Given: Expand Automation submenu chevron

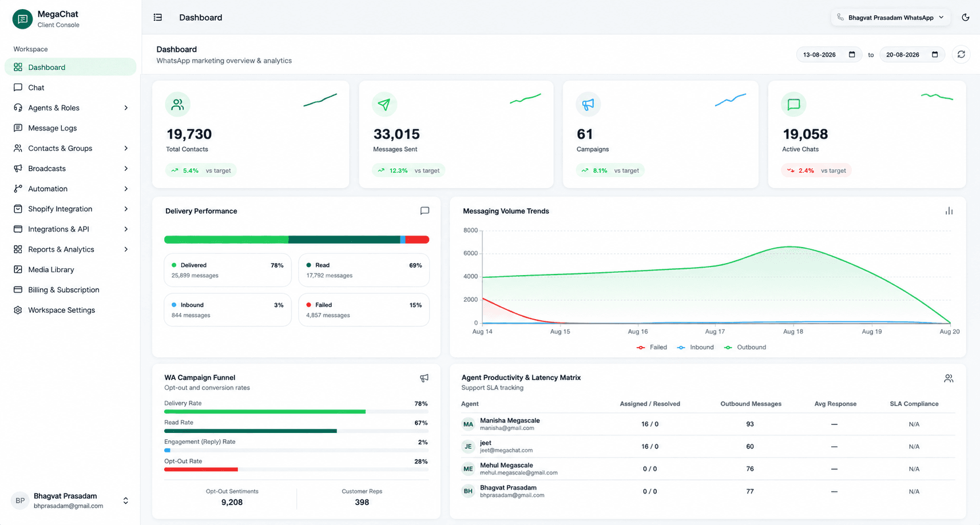Looking at the screenshot, I should [x=126, y=189].
